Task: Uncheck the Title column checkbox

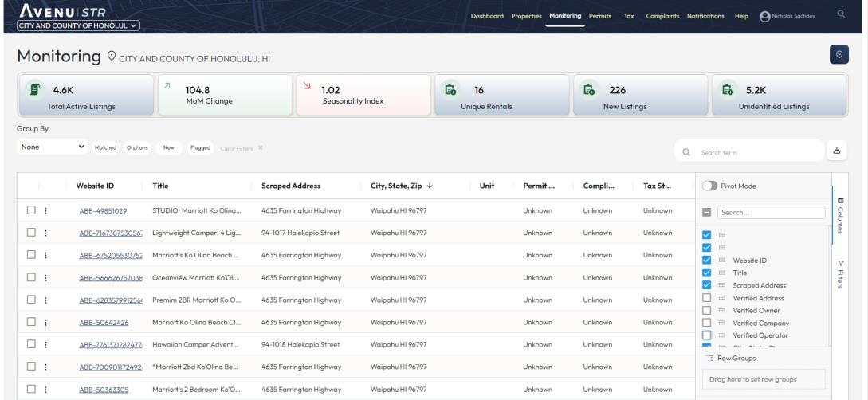Action: click(x=706, y=273)
